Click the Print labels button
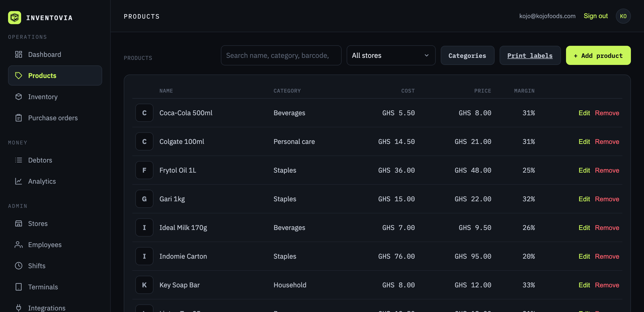The image size is (644, 312). coord(530,55)
